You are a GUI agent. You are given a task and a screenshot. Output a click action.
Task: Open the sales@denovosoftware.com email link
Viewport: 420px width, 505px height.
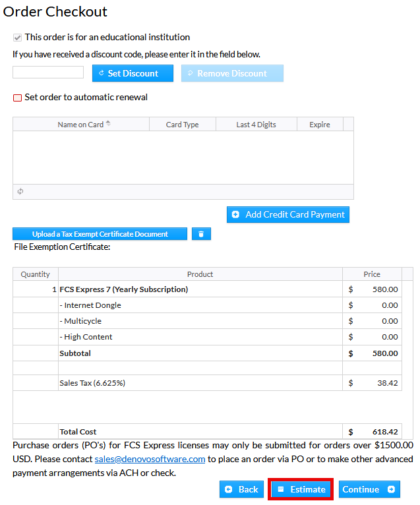[x=150, y=459]
